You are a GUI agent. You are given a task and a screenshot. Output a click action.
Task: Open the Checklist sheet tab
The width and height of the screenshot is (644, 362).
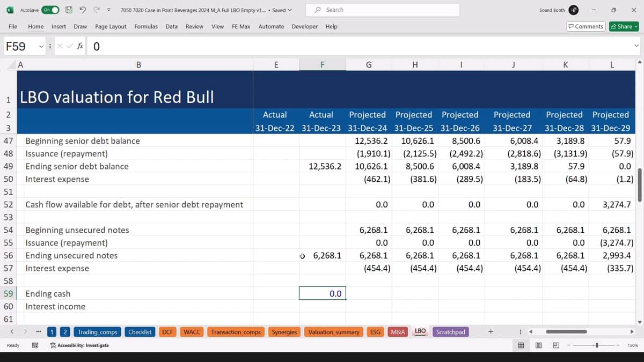140,332
